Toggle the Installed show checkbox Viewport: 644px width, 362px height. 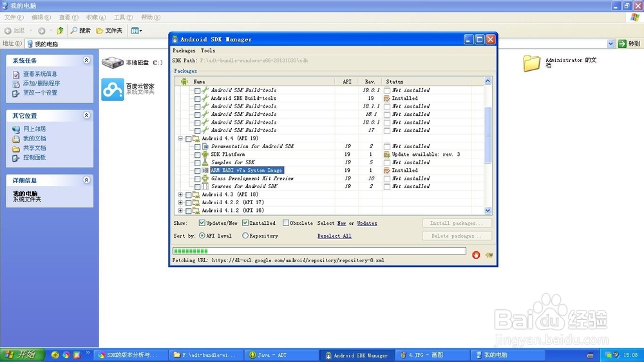(245, 223)
